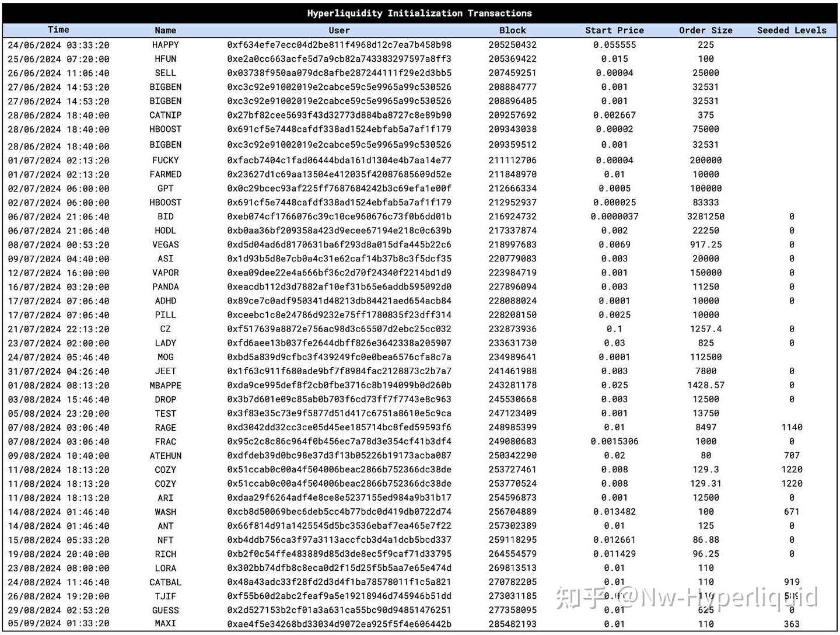This screenshot has width=840, height=635.
Task: Select the NFT name cell
Action: 166,540
